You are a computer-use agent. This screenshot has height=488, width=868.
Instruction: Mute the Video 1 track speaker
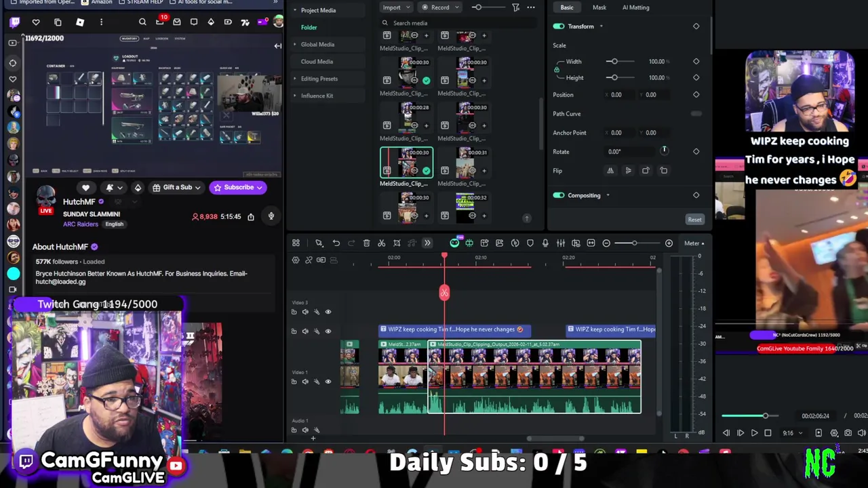[305, 382]
